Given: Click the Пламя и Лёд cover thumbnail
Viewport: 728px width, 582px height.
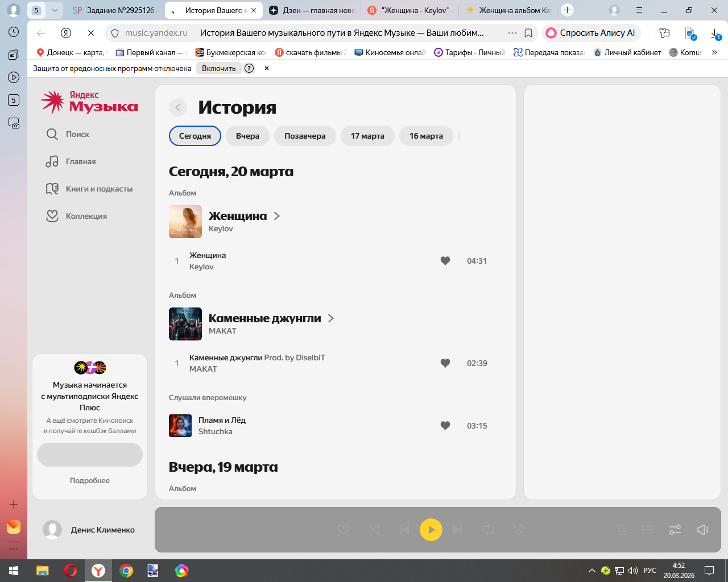Looking at the screenshot, I should [180, 426].
